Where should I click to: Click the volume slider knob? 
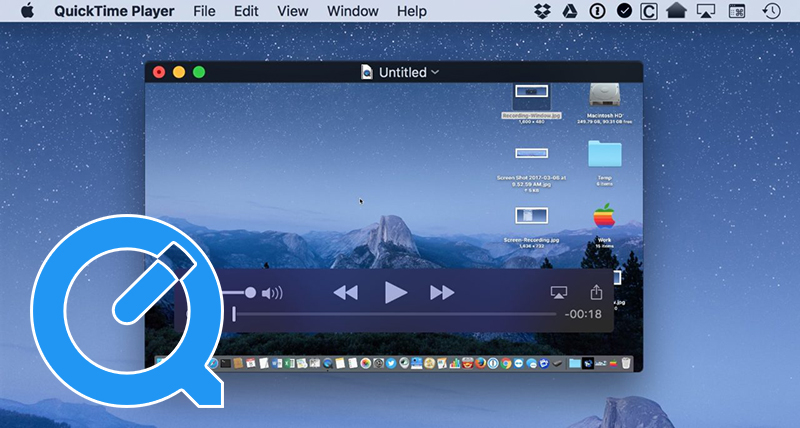(250, 292)
